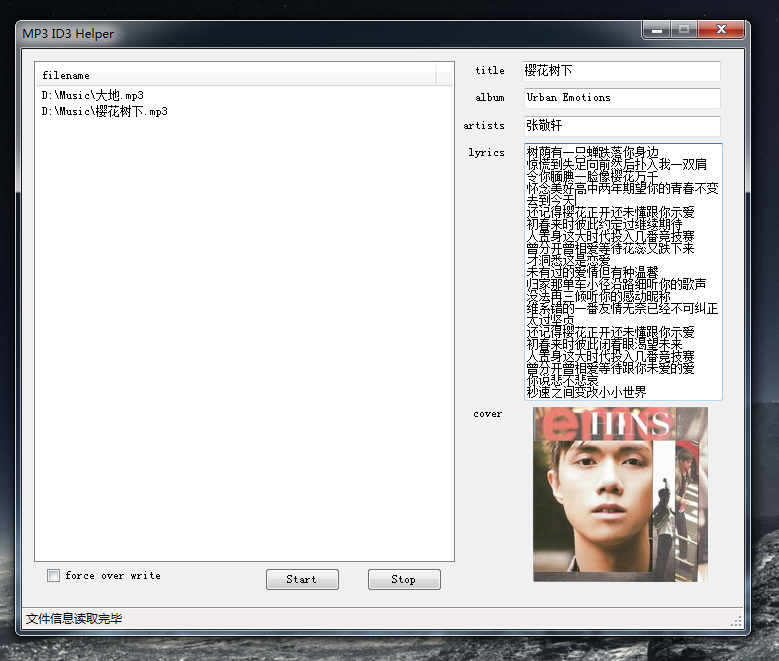
Task: Click the album cover image
Action: (620, 494)
